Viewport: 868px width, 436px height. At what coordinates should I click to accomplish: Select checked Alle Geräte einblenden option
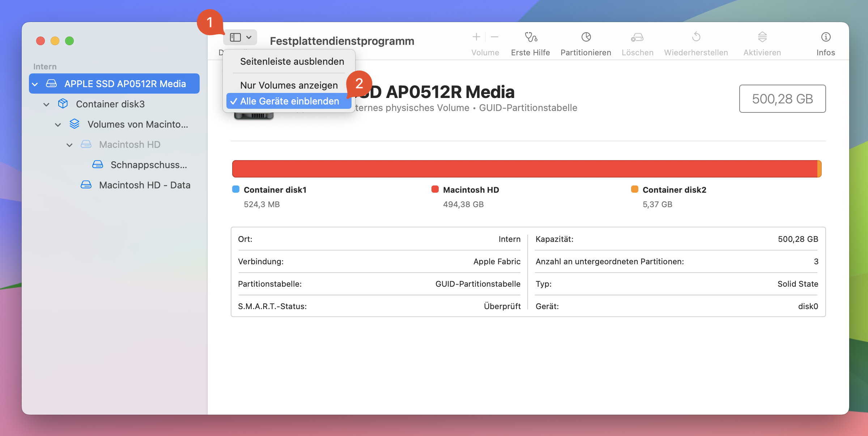[289, 101]
